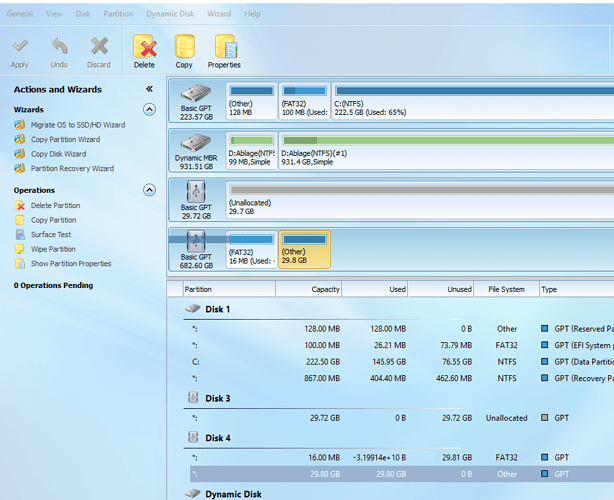
Task: Select the 867.00 MB NTFS recovery row
Action: (402, 378)
